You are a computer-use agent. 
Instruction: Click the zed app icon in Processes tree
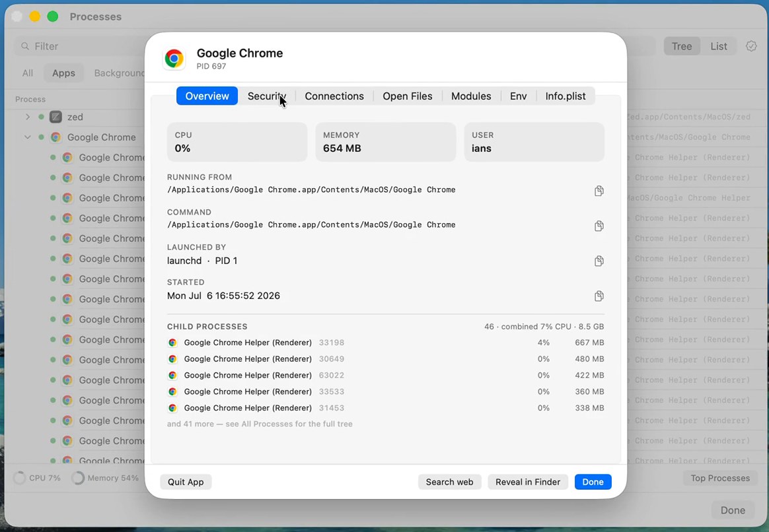(x=56, y=117)
